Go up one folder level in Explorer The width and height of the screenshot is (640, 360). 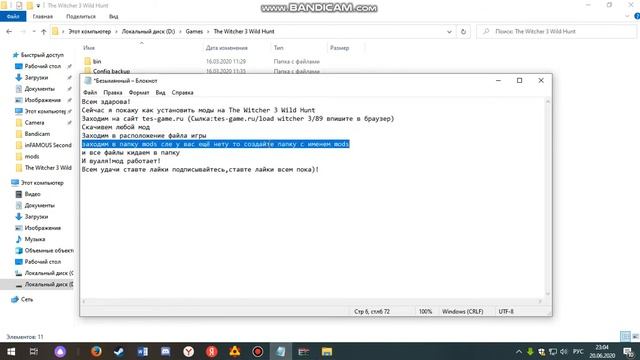point(44,31)
